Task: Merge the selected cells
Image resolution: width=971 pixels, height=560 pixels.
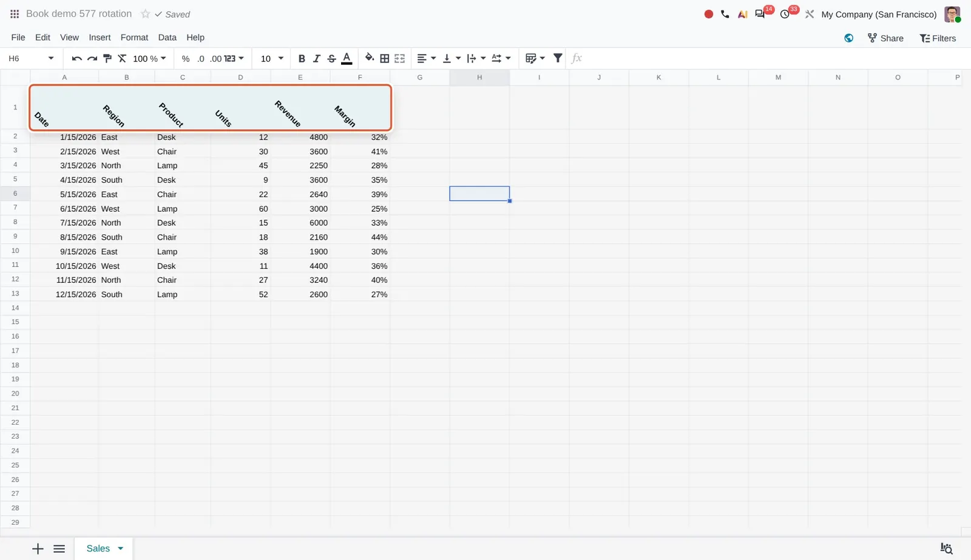Action: click(399, 58)
